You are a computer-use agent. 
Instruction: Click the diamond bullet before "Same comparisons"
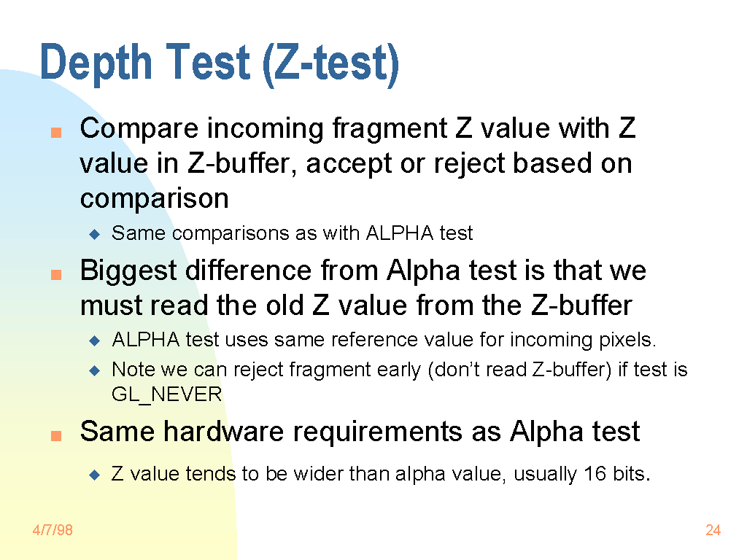pyautogui.click(x=93, y=234)
